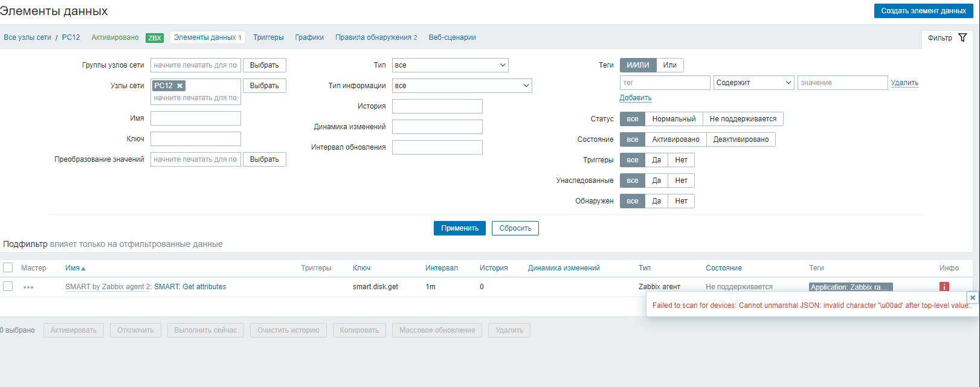Click the red info error icon
This screenshot has height=387, width=980.
point(944,287)
